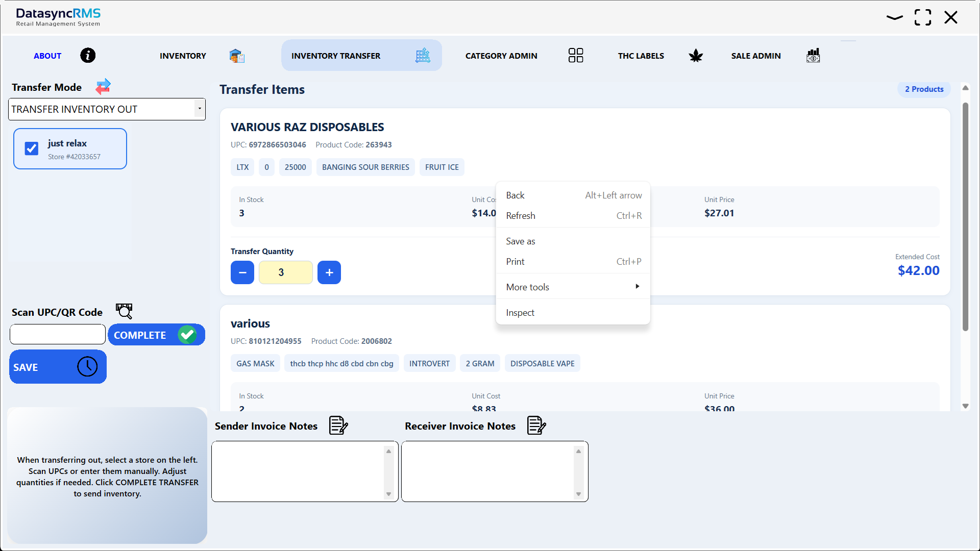Viewport: 980px width, 551px height.
Task: Increase transfer quantity with plus button
Action: coord(329,272)
